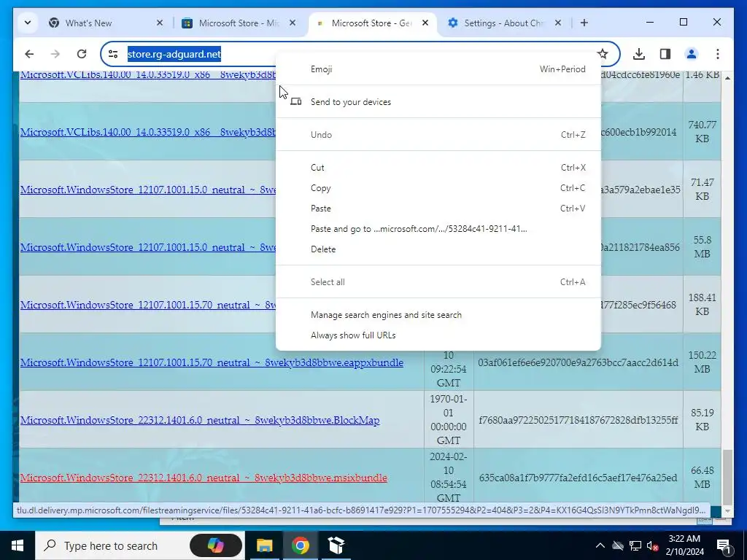Viewport: 747px width, 560px height.
Task: Reload the current page
Action: tap(82, 54)
